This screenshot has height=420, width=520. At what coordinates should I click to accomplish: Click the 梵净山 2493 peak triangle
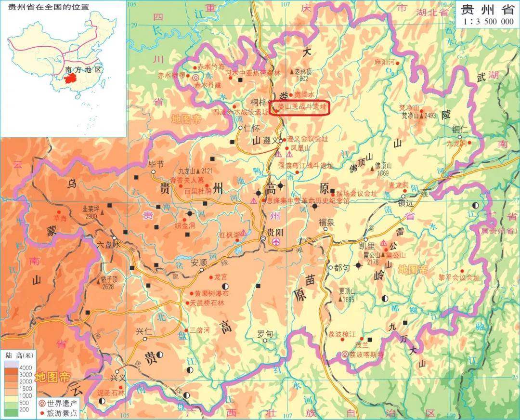[x=421, y=116]
